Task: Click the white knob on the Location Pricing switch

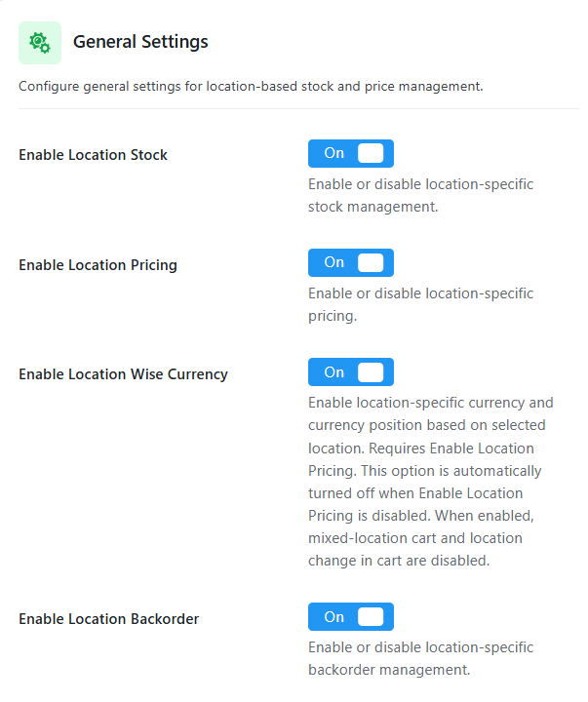Action: pyautogui.click(x=371, y=263)
